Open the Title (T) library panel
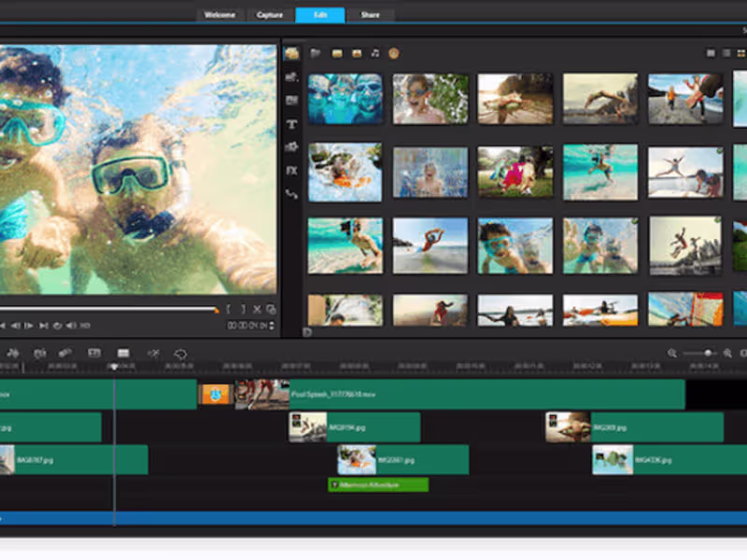 click(292, 124)
